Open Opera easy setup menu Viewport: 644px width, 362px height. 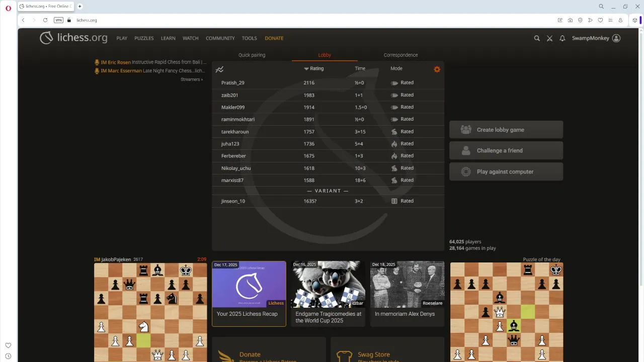(x=610, y=20)
